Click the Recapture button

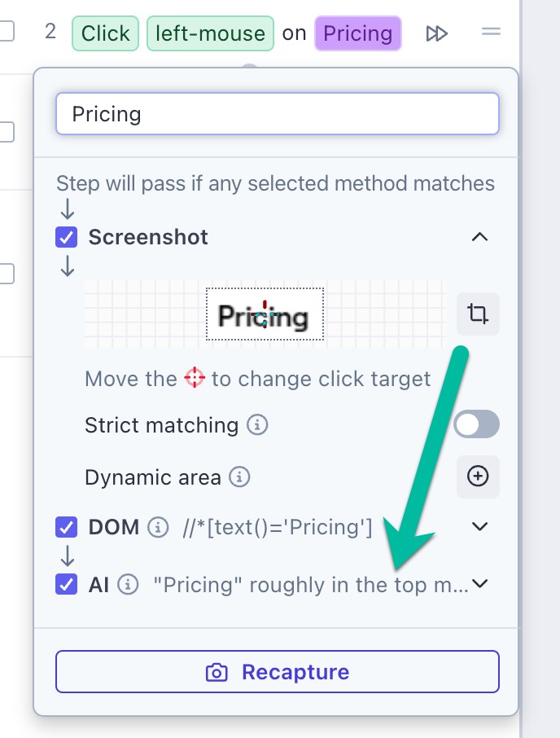(x=278, y=672)
